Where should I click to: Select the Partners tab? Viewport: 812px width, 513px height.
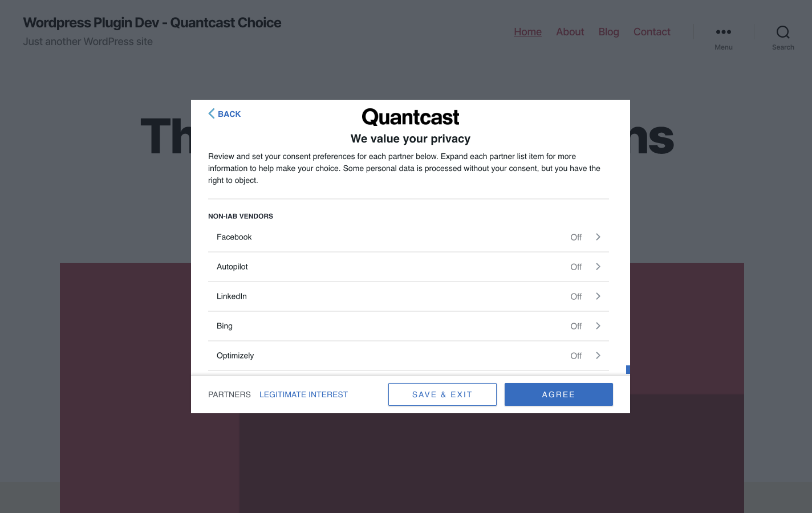[229, 394]
